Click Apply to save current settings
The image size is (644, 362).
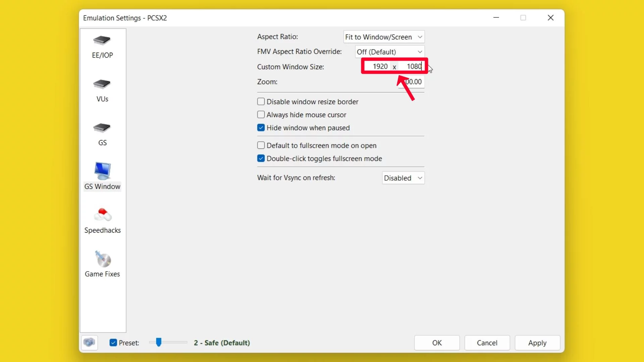click(x=537, y=343)
